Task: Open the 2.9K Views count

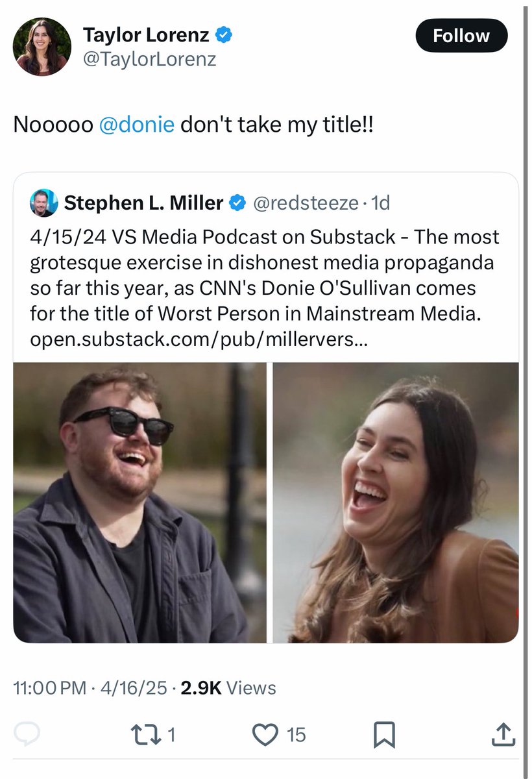Action: tap(228, 687)
